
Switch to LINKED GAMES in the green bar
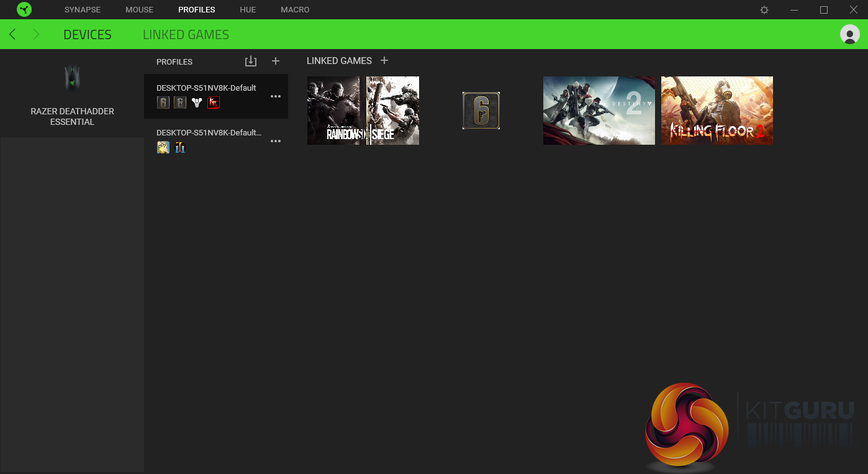coord(186,35)
